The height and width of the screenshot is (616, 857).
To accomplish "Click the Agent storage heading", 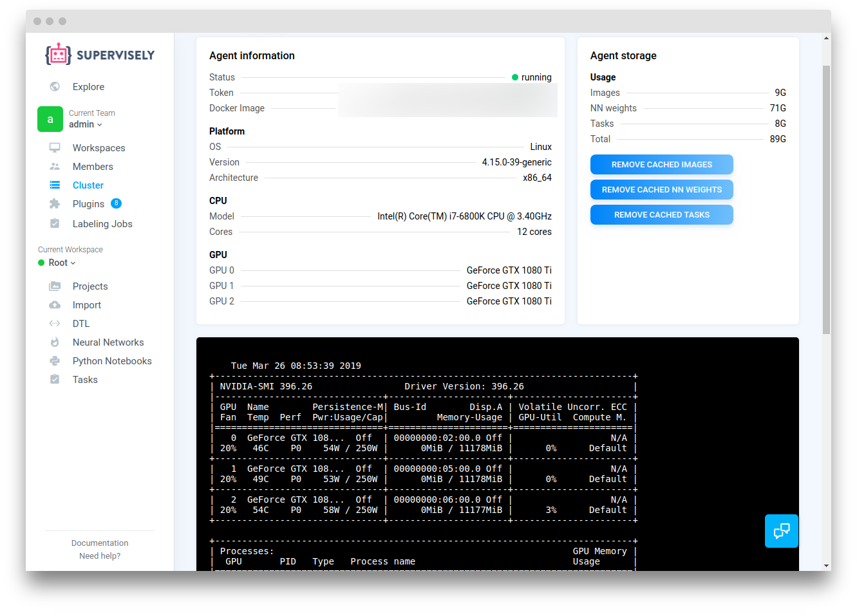I will pyautogui.click(x=623, y=56).
